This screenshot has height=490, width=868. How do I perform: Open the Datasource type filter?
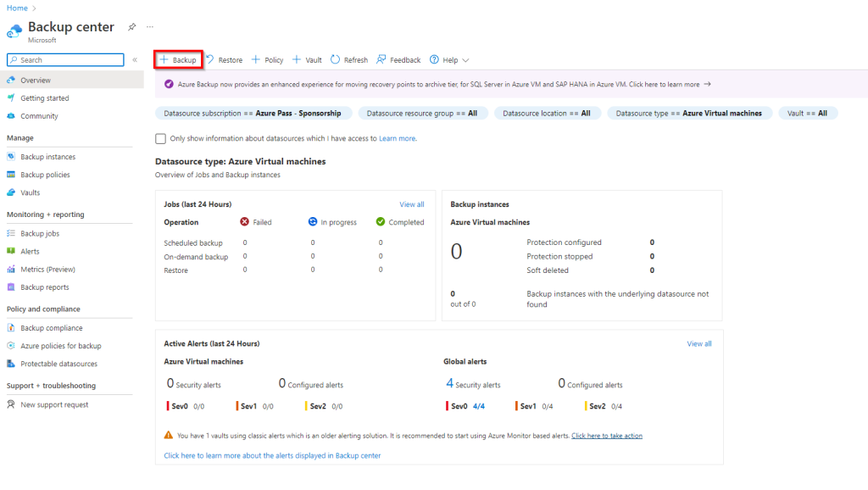tap(689, 114)
